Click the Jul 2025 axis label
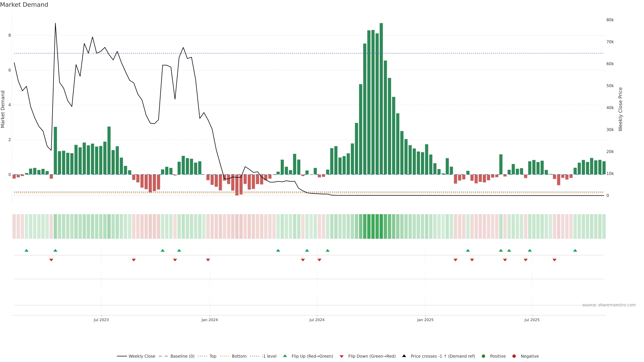This screenshot has height=362, width=644. coord(532,320)
